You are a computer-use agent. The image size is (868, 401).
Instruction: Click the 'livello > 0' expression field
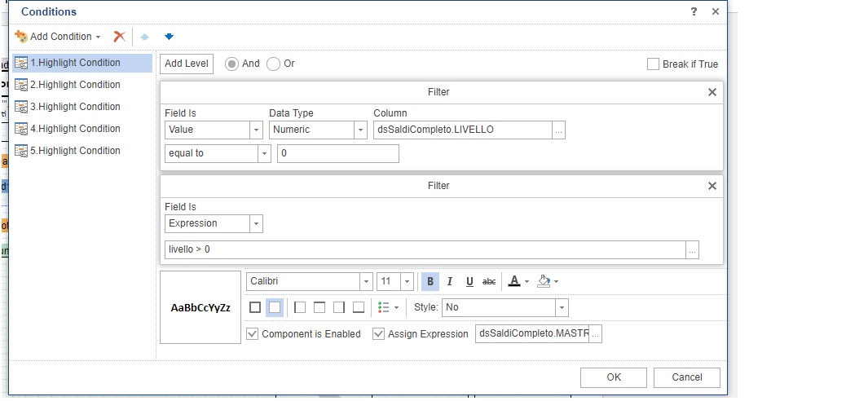(424, 249)
